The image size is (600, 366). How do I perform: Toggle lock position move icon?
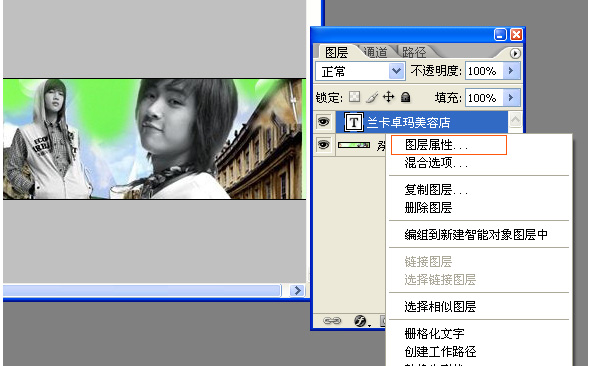click(388, 97)
